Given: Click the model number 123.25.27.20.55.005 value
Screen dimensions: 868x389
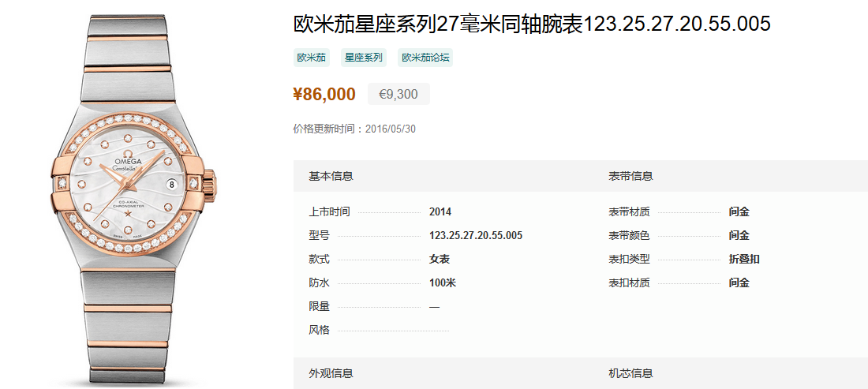Looking at the screenshot, I should [476, 236].
